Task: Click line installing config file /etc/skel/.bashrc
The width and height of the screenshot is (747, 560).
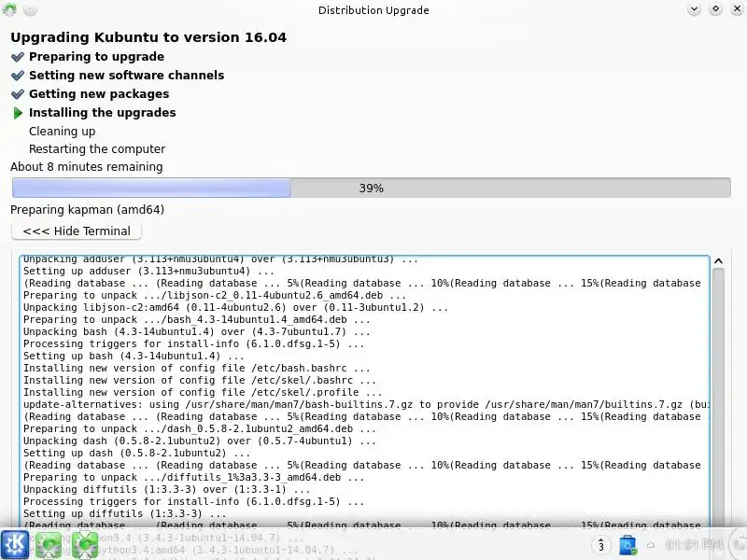Action: coord(200,380)
